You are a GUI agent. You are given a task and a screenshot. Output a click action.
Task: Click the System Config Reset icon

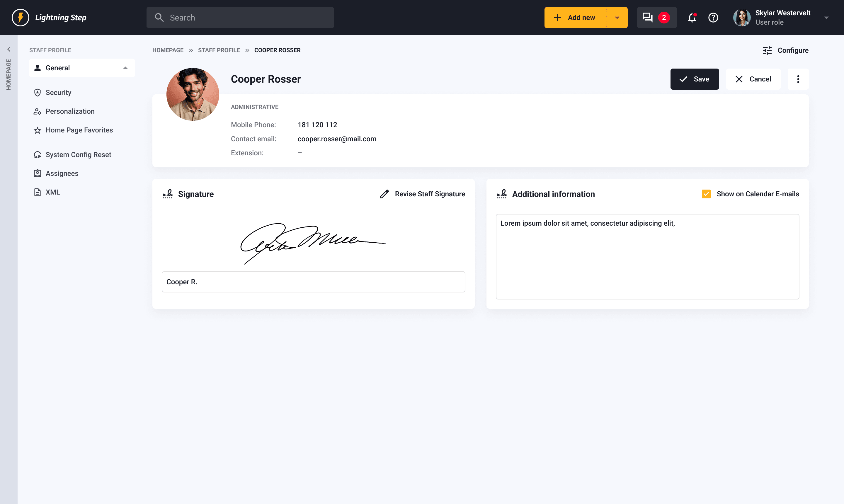(37, 155)
